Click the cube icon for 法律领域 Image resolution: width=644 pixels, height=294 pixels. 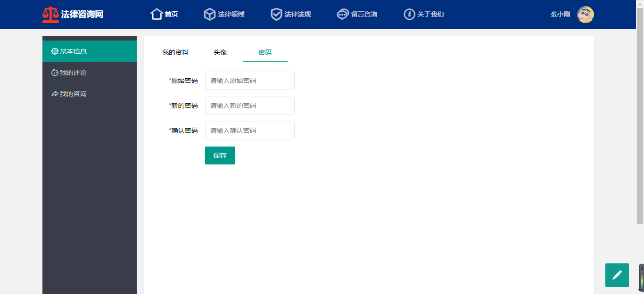point(210,14)
